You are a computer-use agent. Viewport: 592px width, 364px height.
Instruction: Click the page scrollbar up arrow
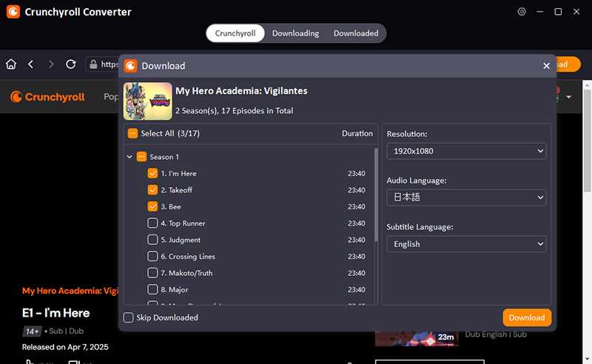tap(587, 85)
